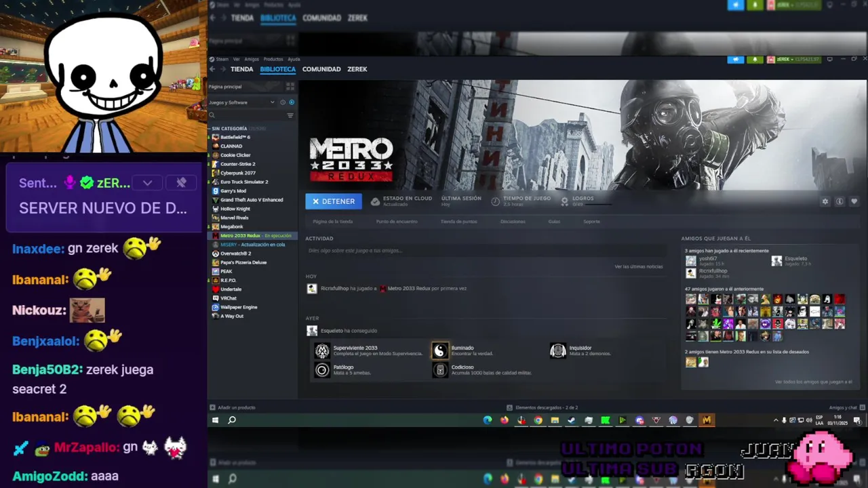868x488 pixels.
Task: Switch to COMUNIDAD tab in main Steam window
Action: (321, 69)
